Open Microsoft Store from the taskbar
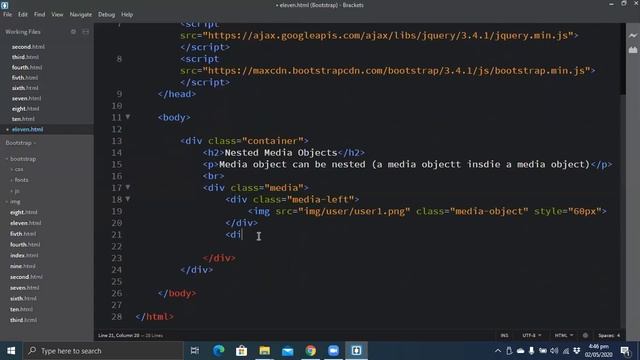This screenshot has height=360, width=640. 241,351
